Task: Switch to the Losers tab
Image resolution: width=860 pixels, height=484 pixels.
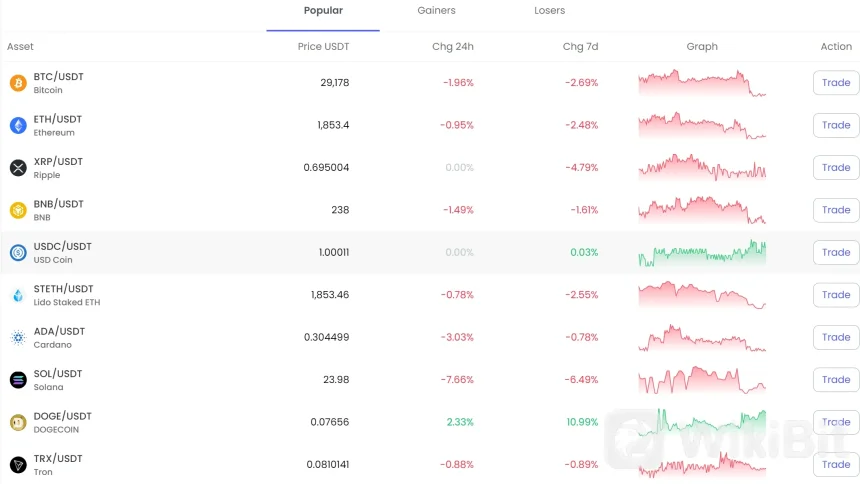Action: click(549, 11)
